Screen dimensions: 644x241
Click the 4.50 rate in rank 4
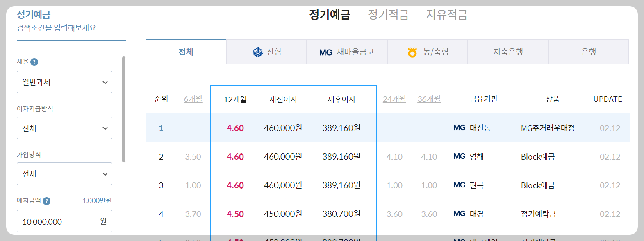tap(235, 214)
